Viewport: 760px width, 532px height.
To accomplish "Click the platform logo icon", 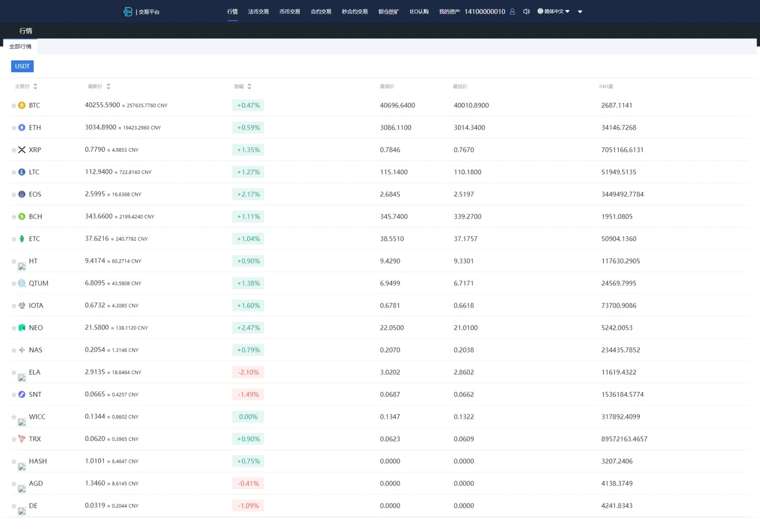I will (x=128, y=11).
